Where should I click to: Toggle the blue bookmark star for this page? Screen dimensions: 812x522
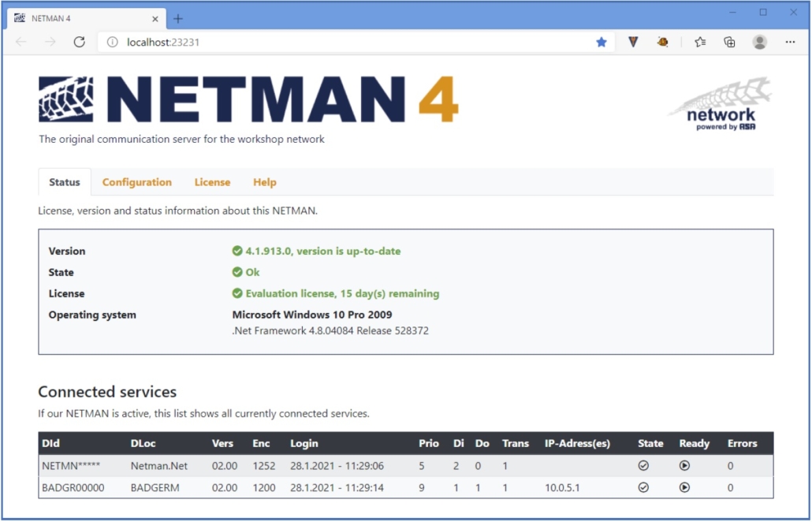pyautogui.click(x=602, y=42)
